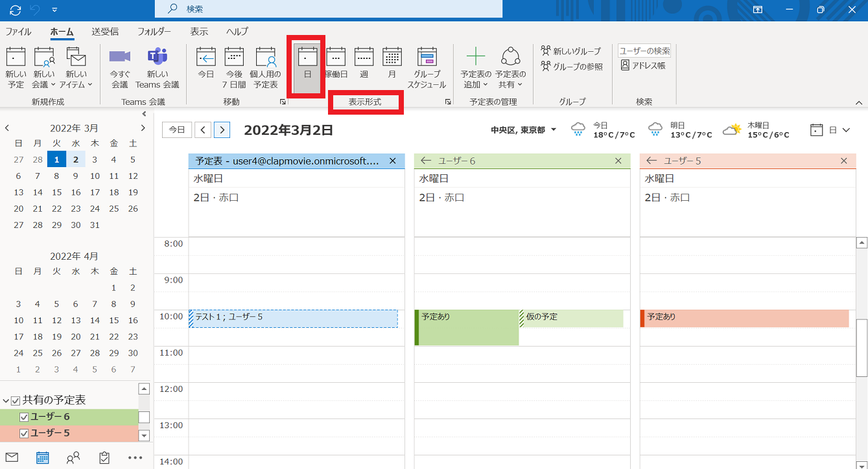
Task: Switch to Month (月) view
Action: [x=392, y=63]
